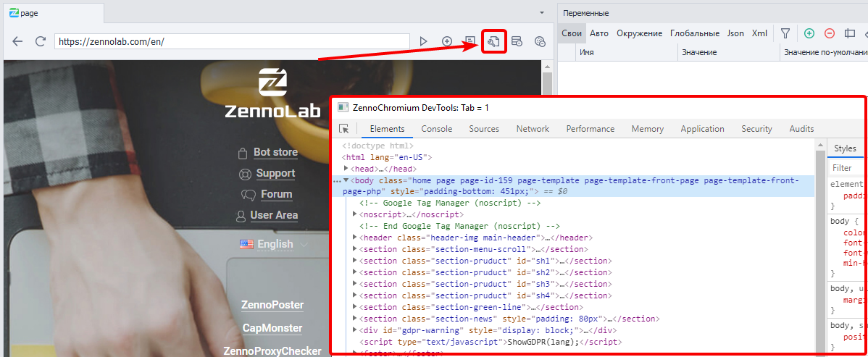Click the DevTools window title icon
This screenshot has height=357, width=868.
[343, 107]
